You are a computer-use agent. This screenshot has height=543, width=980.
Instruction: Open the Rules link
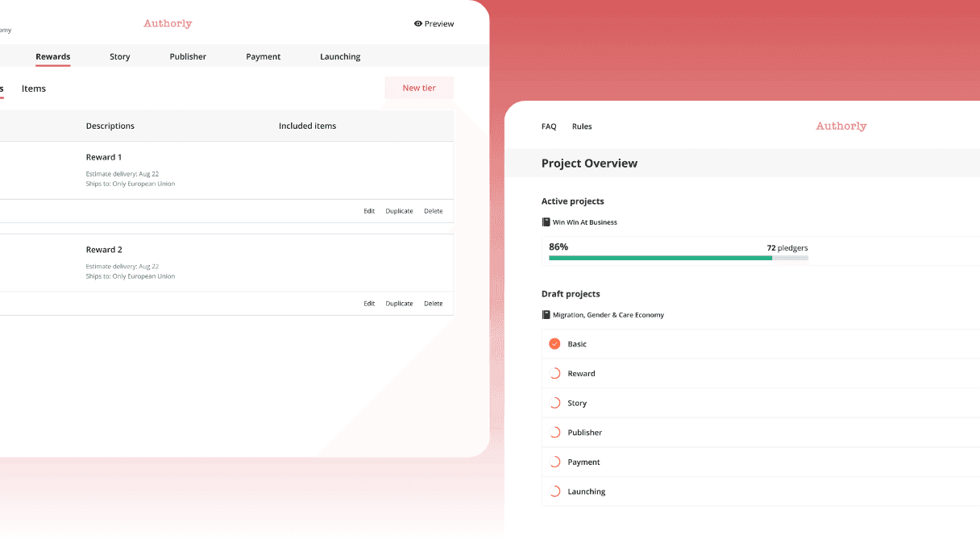click(582, 126)
